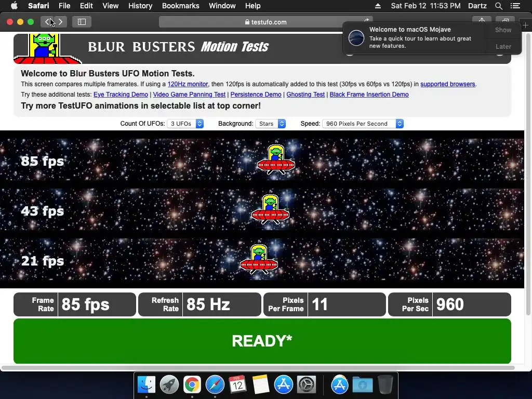Open Safari's Share button
The height and width of the screenshot is (399, 532).
pos(482,20)
